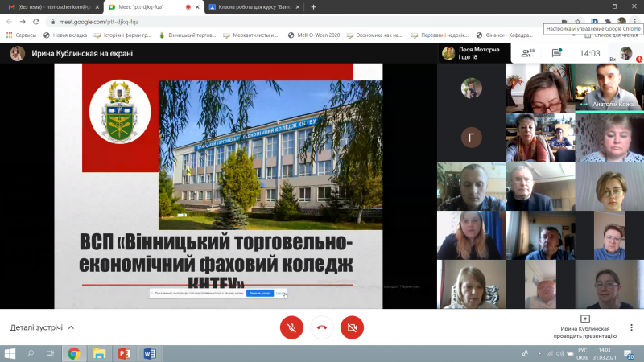The width and height of the screenshot is (644, 362).
Task: Open the meeting chat icon
Action: click(556, 53)
